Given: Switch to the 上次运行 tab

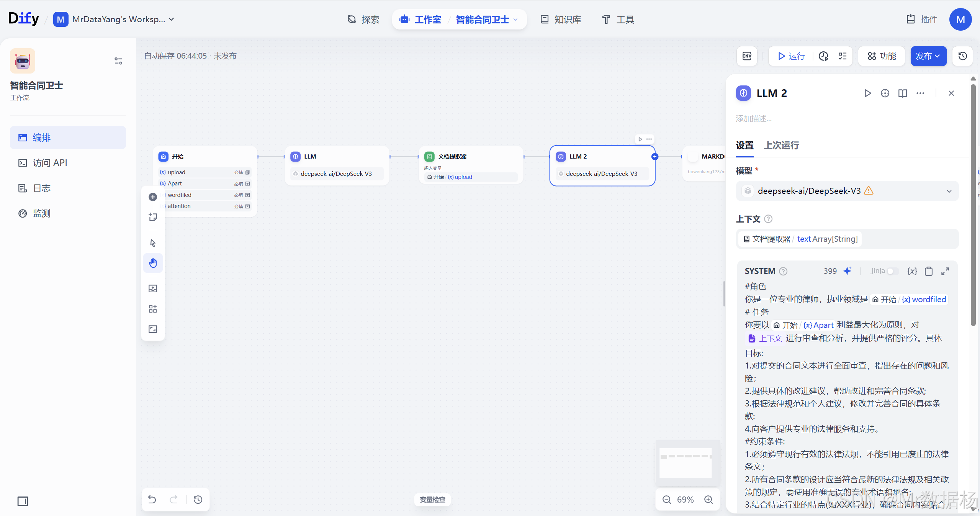Looking at the screenshot, I should [x=781, y=146].
